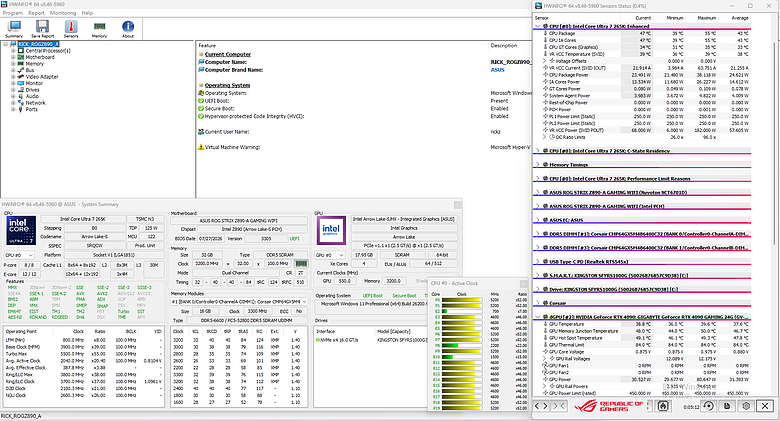Open Sensors via thermometer toolbar icon
Screen dimensions: 780x421
pyautogui.click(x=71, y=29)
